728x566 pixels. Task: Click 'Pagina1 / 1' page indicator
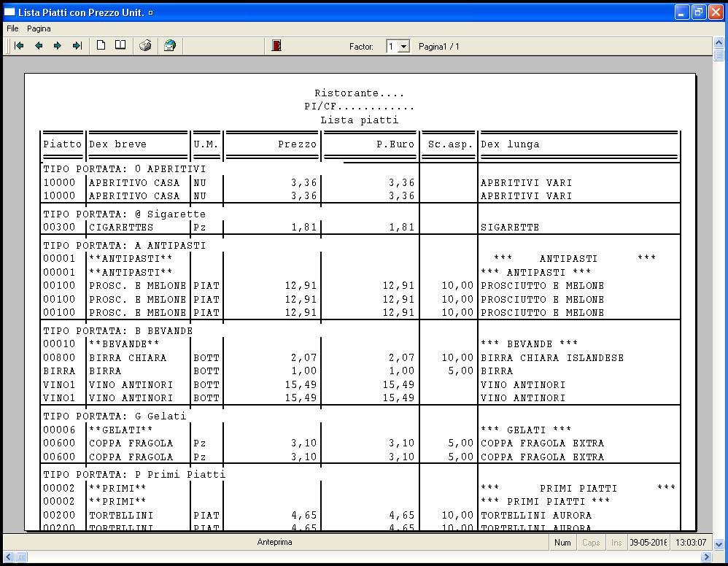(438, 47)
